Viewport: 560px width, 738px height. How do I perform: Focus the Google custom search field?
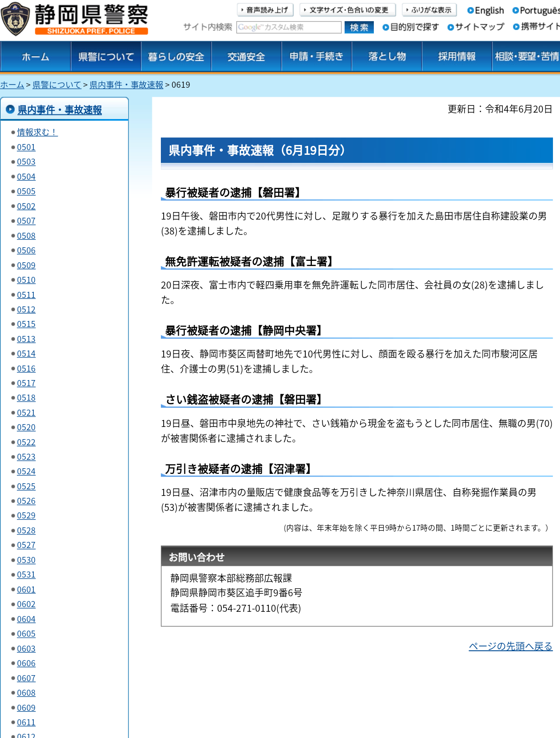289,27
